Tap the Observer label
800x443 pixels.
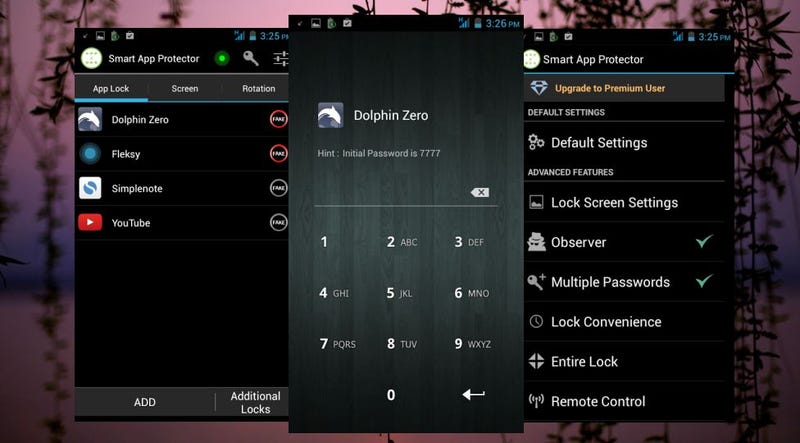579,242
